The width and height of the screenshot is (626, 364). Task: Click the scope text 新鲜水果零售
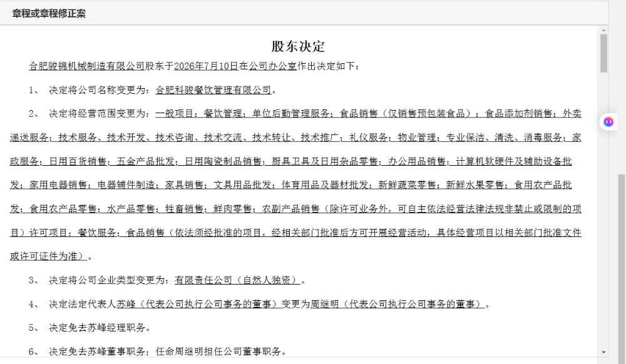pos(475,185)
